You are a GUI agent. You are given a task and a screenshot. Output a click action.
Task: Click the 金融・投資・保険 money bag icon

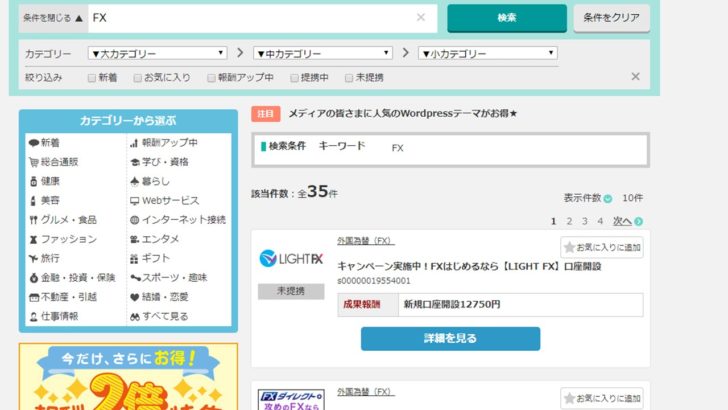33,278
